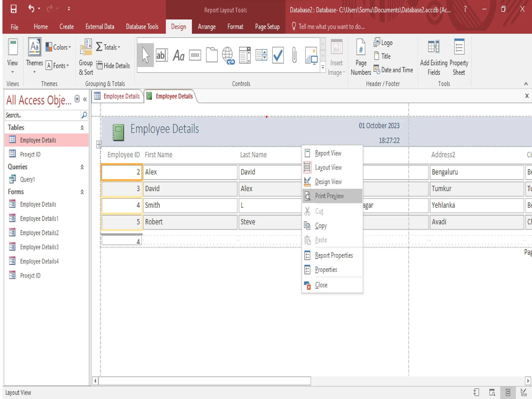
Task: Select the Text Box control icon
Action: coord(161,55)
